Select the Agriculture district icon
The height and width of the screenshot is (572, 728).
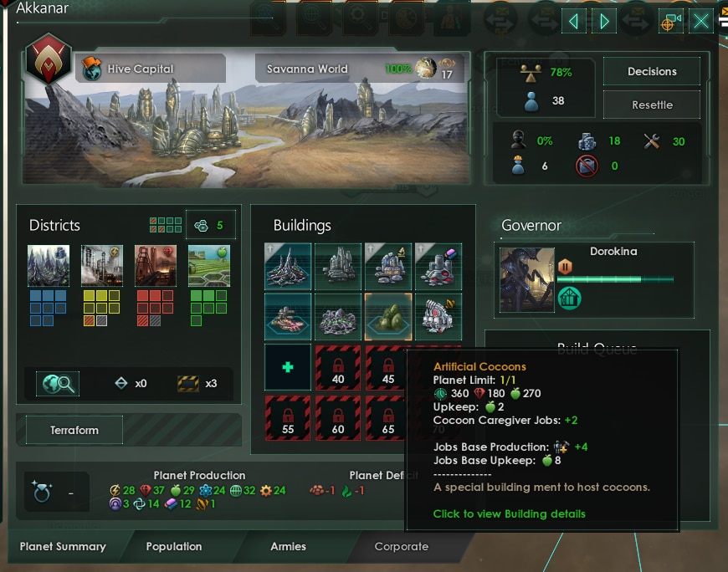(209, 265)
